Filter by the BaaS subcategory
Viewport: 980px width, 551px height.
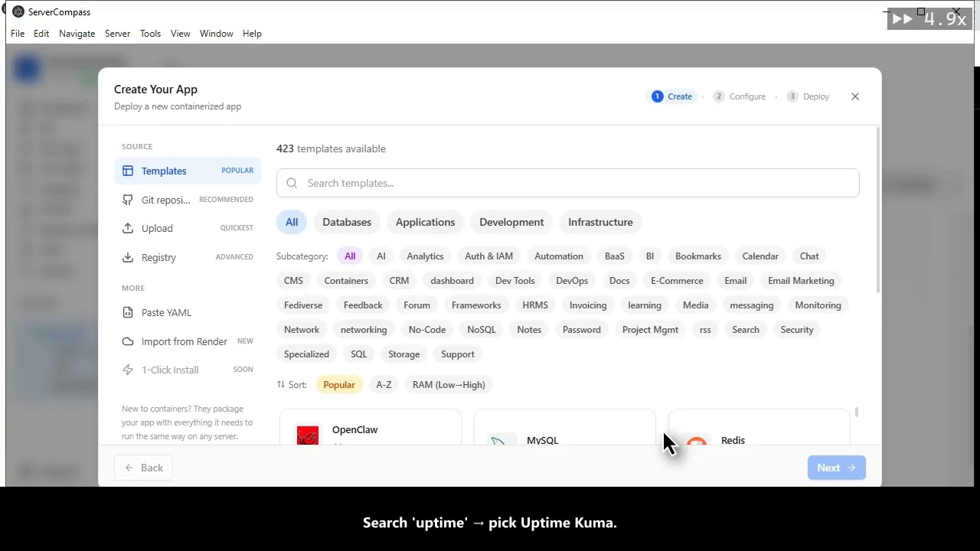[x=615, y=256]
